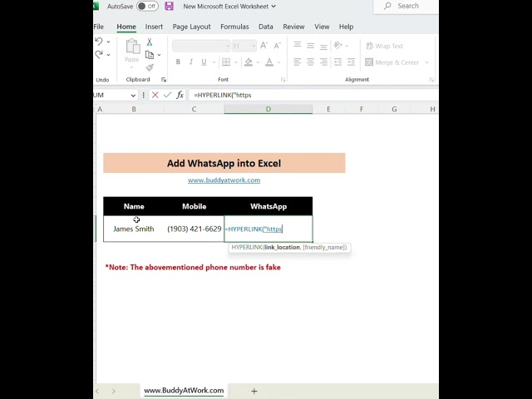Select the Add WhatsApp into Excel title cell
This screenshot has height=399, width=532.
(x=224, y=163)
